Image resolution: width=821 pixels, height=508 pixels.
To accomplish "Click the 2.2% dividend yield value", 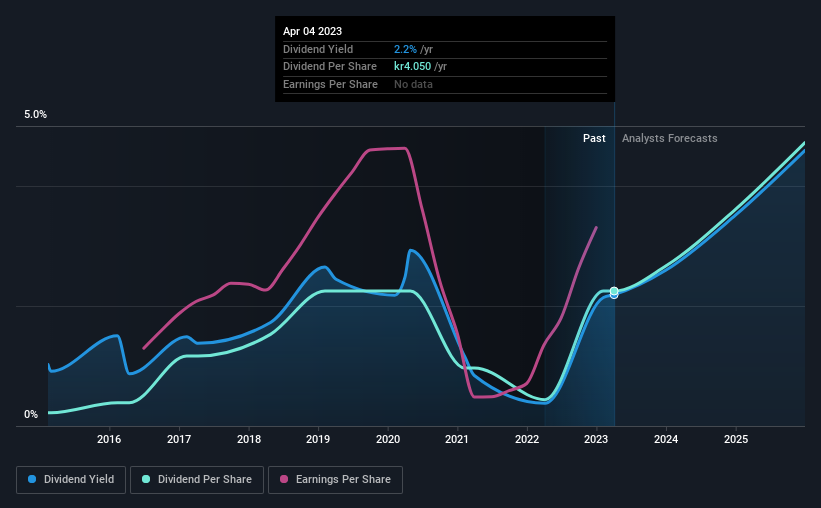I will [x=405, y=49].
